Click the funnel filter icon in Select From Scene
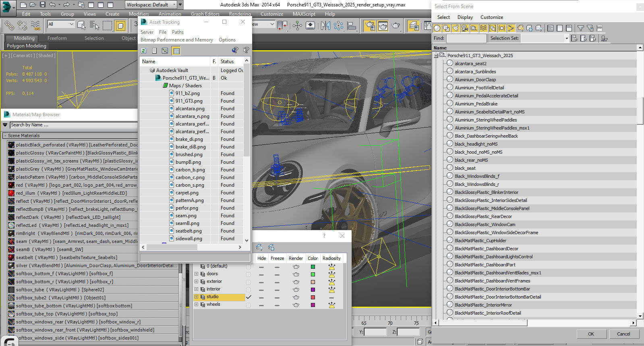This screenshot has height=346, width=644. 580,28
